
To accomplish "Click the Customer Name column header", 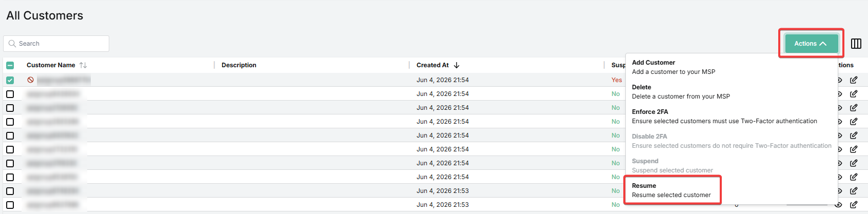I will pyautogui.click(x=51, y=65).
